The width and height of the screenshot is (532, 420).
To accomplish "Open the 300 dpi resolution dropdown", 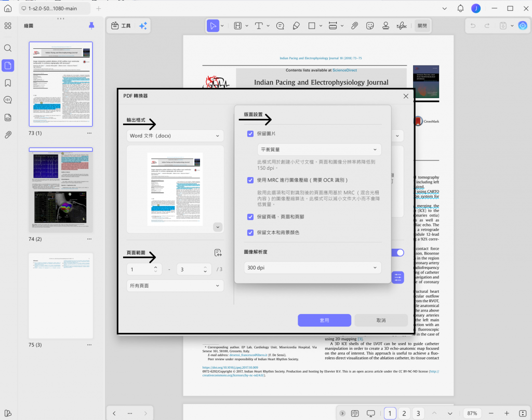I will [312, 267].
